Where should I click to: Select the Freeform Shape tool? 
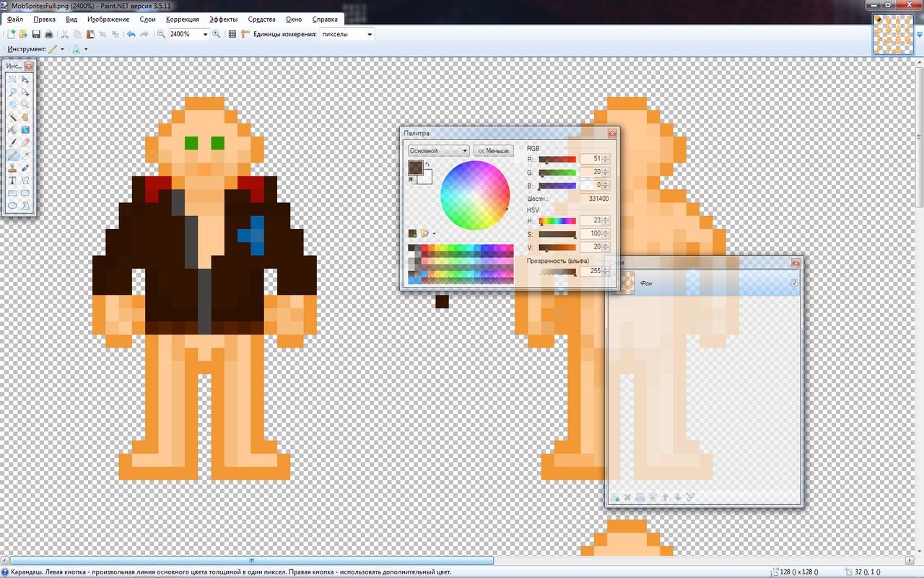(x=25, y=206)
